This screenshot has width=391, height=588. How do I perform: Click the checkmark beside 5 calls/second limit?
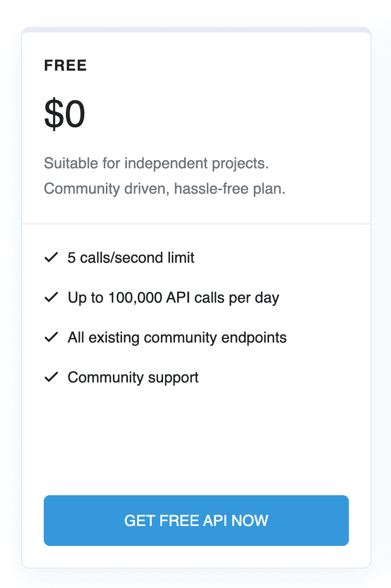51,258
